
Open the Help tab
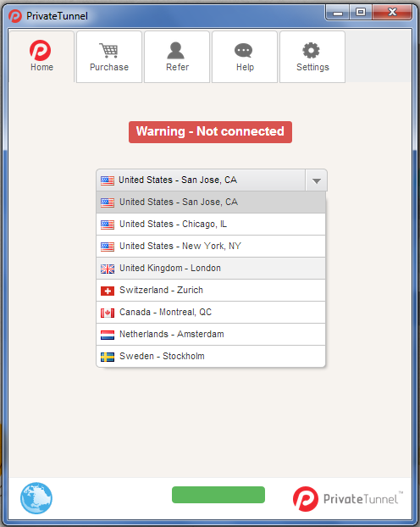[x=245, y=57]
